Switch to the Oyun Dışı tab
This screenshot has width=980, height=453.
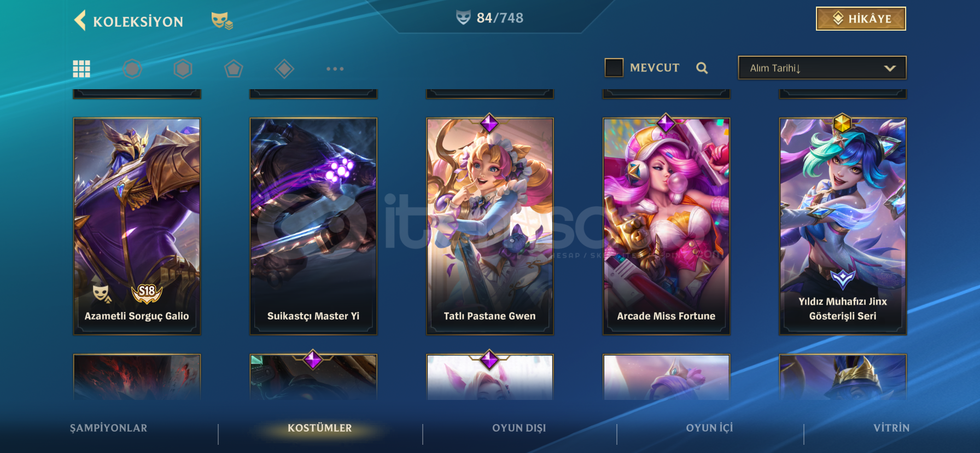click(x=519, y=428)
